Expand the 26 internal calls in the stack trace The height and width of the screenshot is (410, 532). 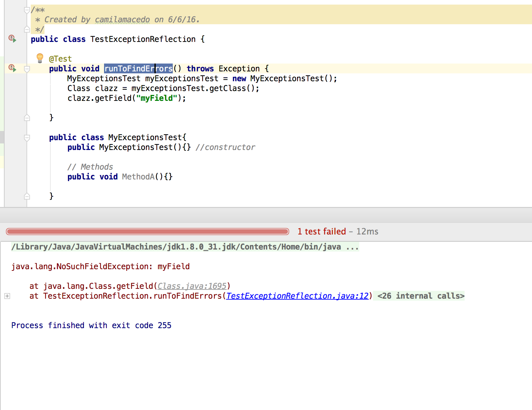[7, 296]
